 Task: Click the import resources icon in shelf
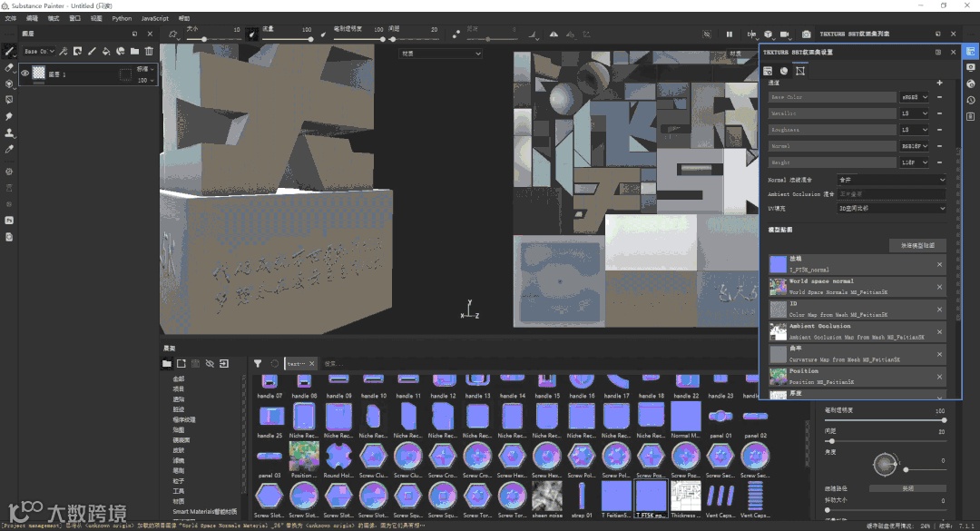point(224,363)
